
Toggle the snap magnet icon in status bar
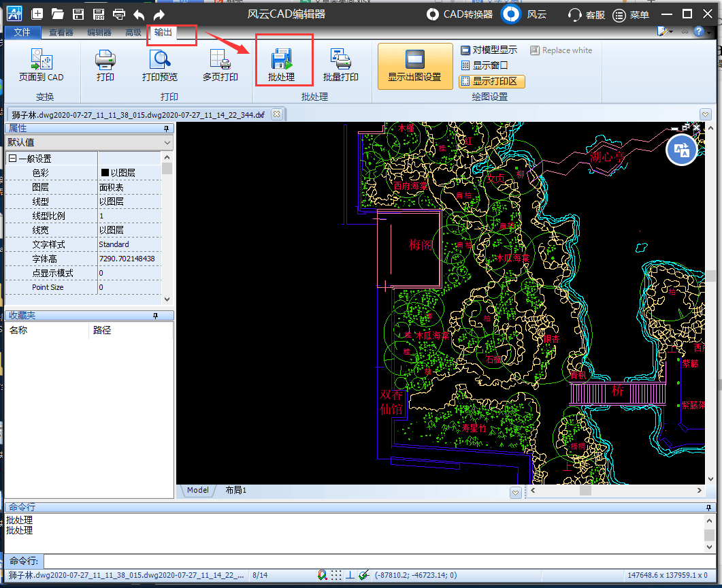pyautogui.click(x=322, y=575)
